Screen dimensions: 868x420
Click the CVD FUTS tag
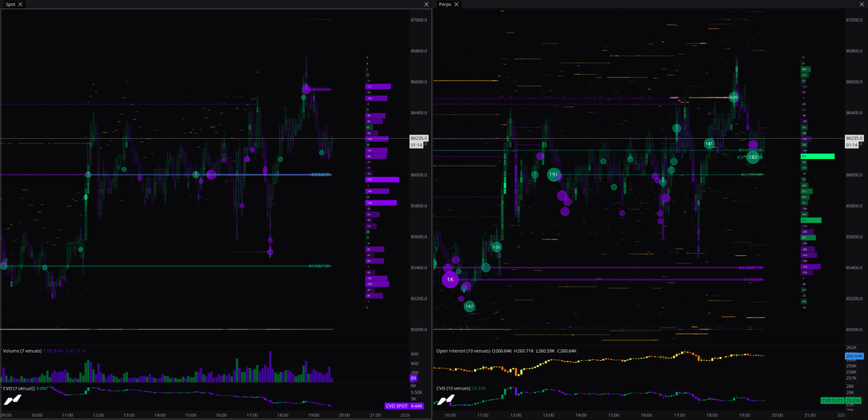(832, 400)
